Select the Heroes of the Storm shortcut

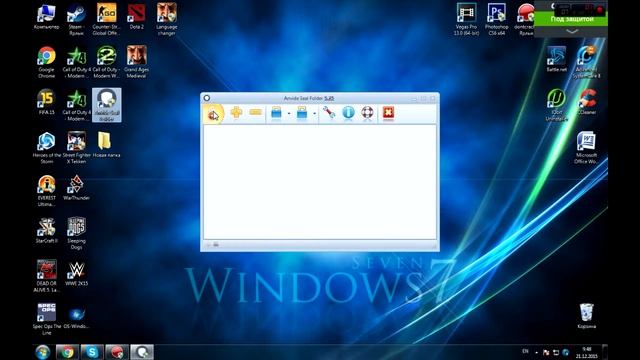47,148
